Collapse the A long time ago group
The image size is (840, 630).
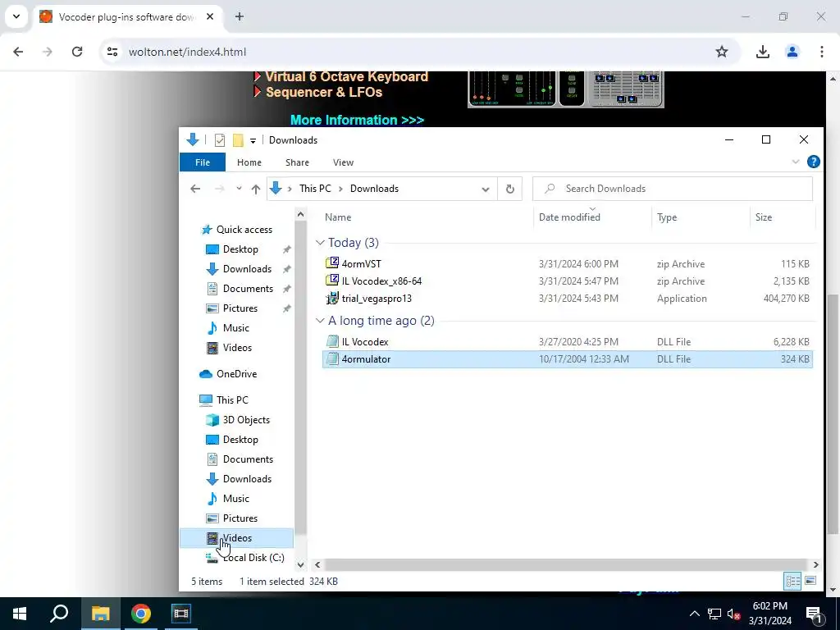(320, 321)
